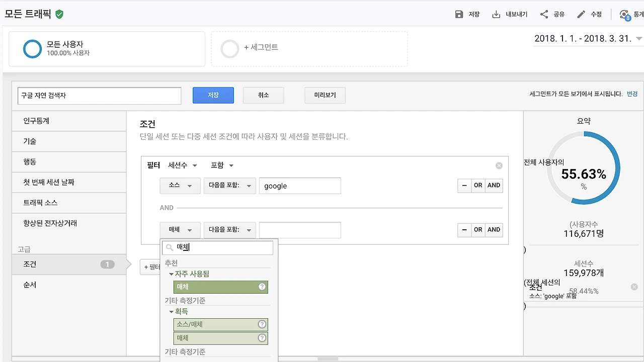644x362 pixels.
Task: Click the minus button in the 매체 condition row
Action: click(x=464, y=230)
